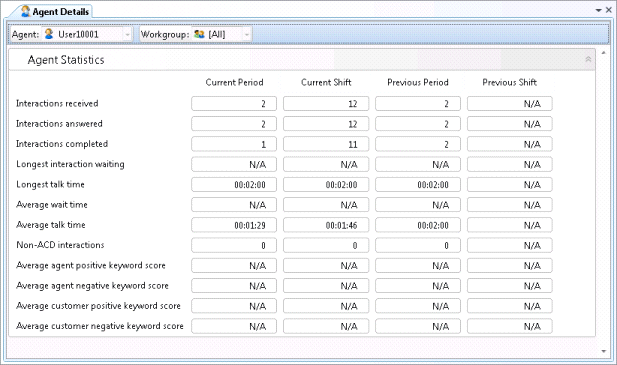Click Previous Shift Interactions completed field
The image size is (617, 365).
(x=510, y=144)
